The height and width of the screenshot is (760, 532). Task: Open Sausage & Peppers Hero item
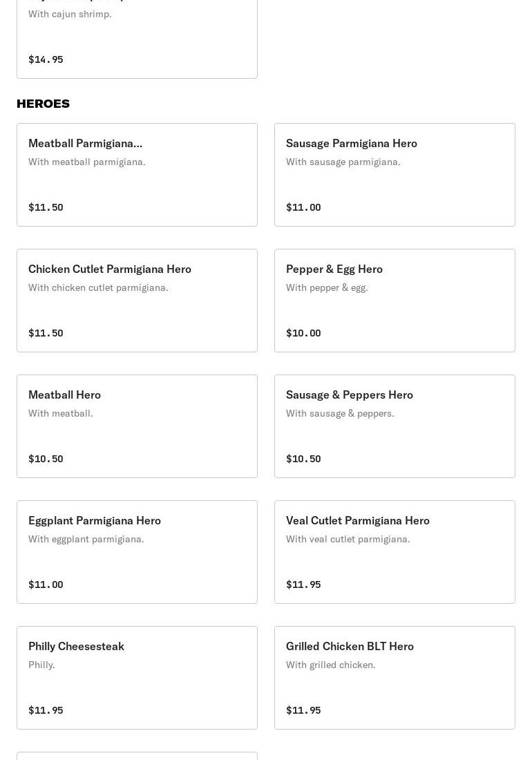[395, 426]
